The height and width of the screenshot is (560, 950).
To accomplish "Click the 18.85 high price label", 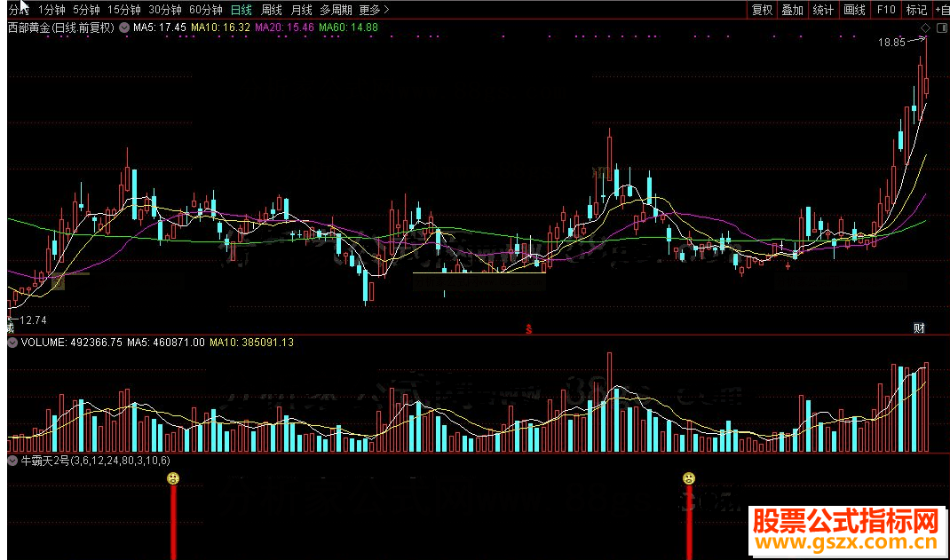I will coord(891,43).
